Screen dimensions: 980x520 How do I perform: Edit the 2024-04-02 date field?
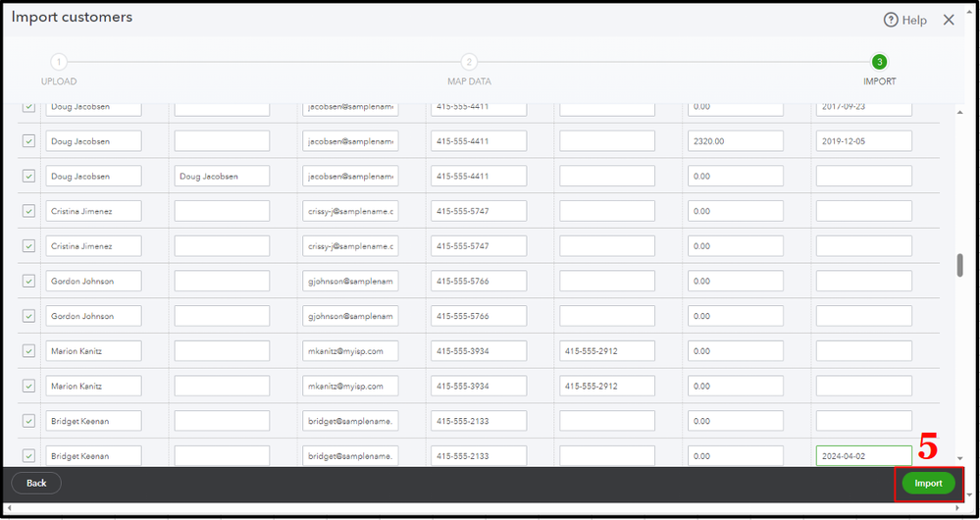tap(863, 456)
